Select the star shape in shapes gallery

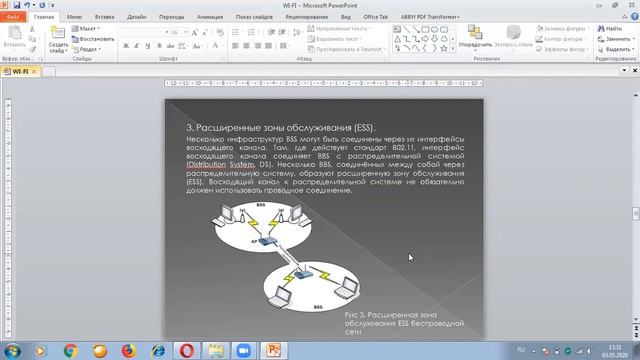tap(444, 48)
